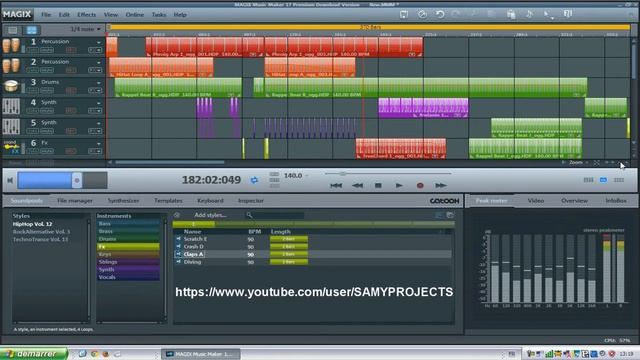Preview the Diving loop speaker icon
This screenshot has width=640, height=360.
(178, 262)
